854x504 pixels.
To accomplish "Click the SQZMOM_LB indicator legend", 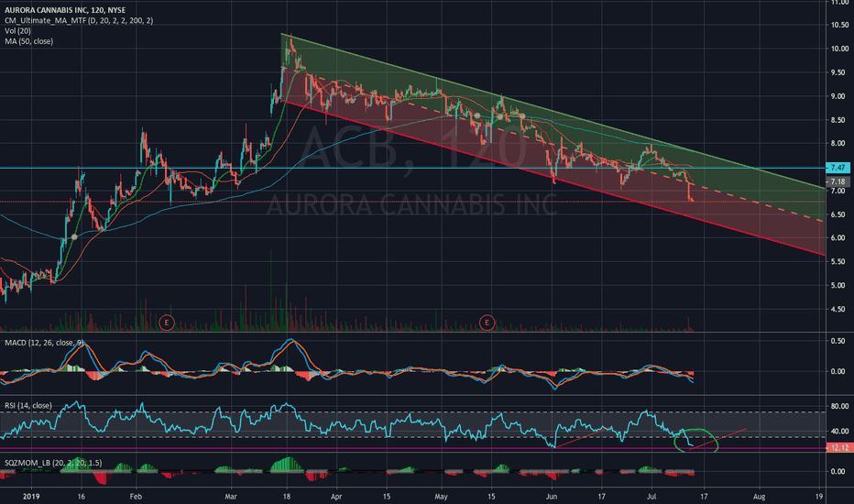I will 53,463.
